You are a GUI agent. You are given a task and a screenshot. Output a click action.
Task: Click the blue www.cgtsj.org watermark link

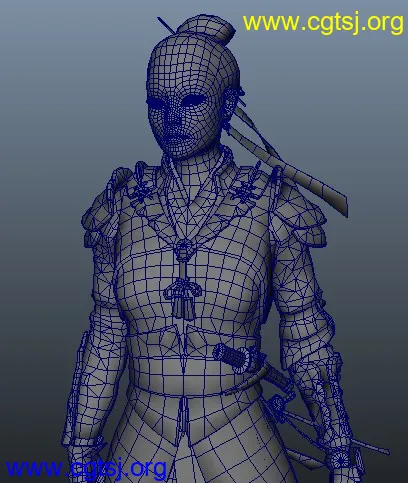[x=86, y=468]
